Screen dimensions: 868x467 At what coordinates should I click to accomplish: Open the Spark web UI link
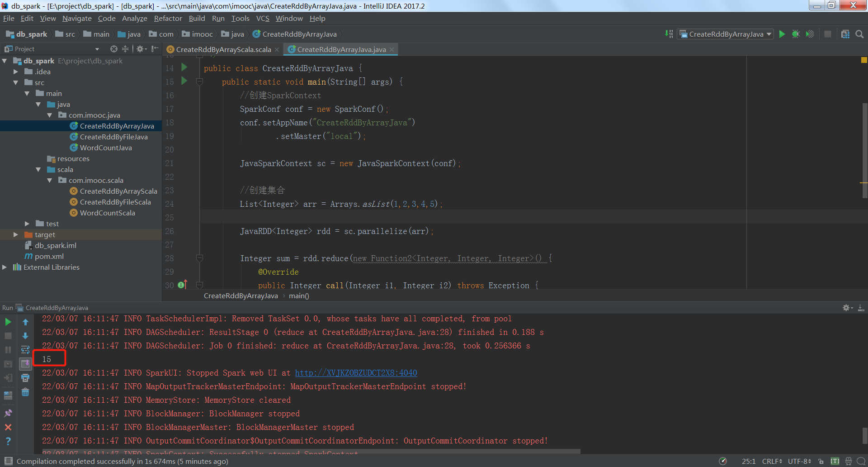(x=356, y=373)
